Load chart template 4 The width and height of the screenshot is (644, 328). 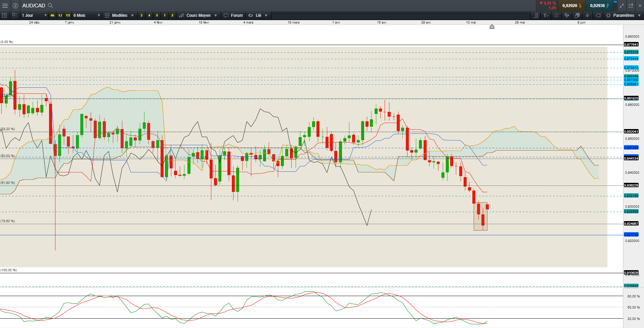149,15
